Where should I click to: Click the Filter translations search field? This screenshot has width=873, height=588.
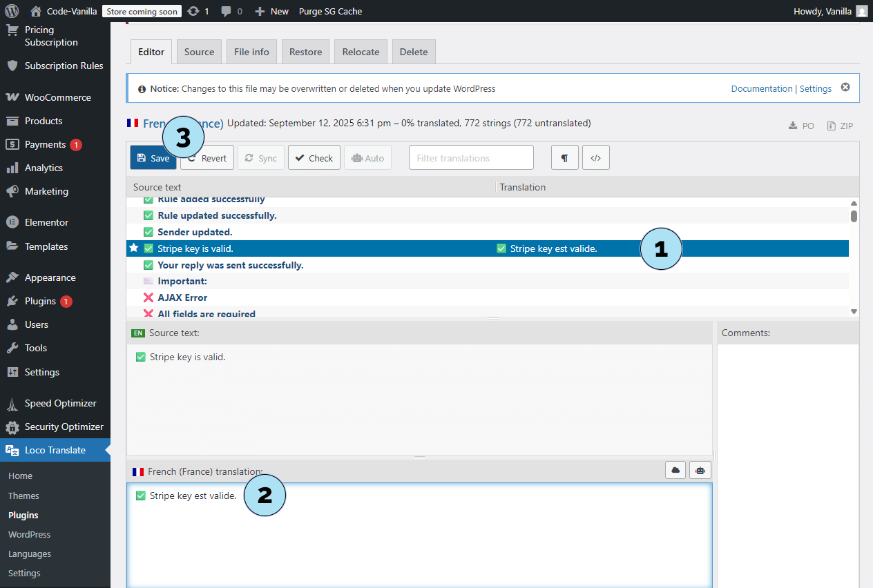[x=471, y=158]
